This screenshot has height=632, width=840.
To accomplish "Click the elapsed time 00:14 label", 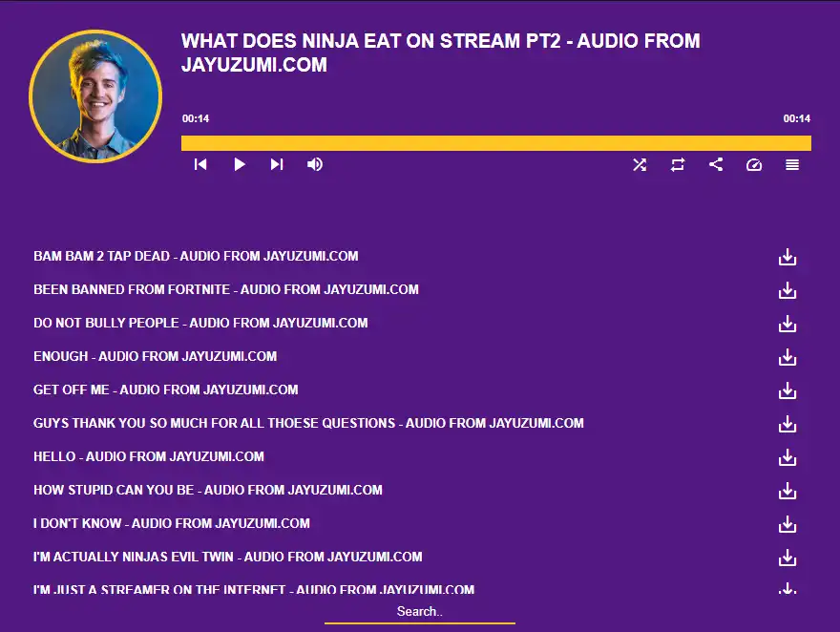I will [x=196, y=118].
